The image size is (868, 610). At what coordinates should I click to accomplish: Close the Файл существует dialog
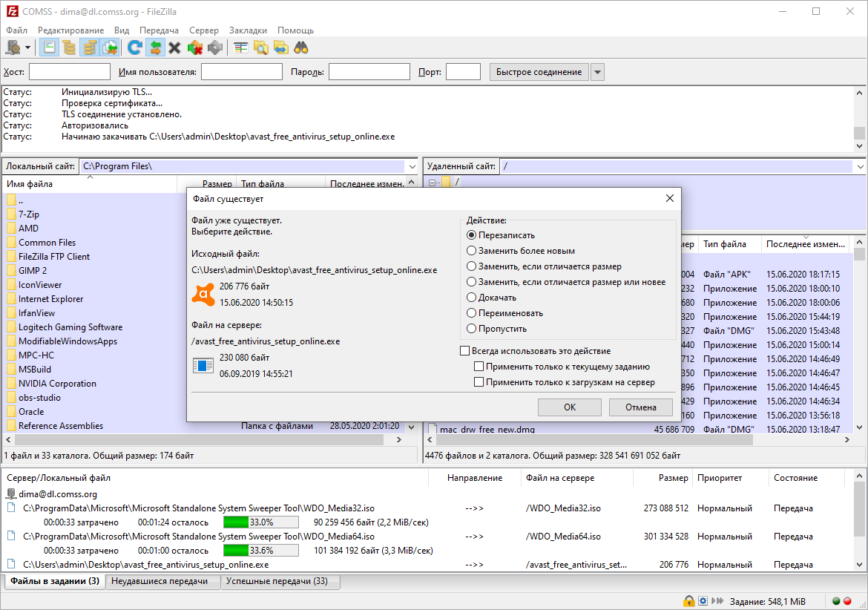[670, 198]
